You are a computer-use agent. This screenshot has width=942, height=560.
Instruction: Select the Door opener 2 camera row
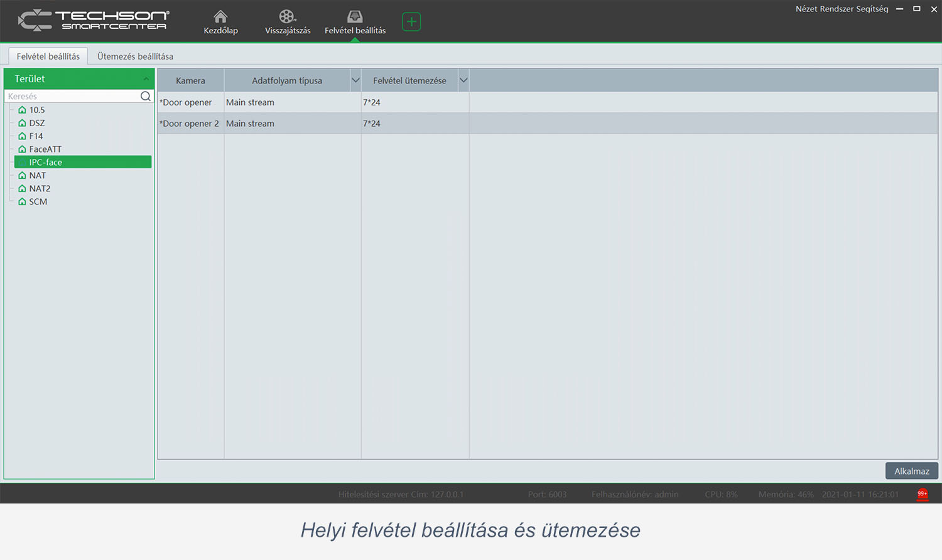pyautogui.click(x=190, y=124)
